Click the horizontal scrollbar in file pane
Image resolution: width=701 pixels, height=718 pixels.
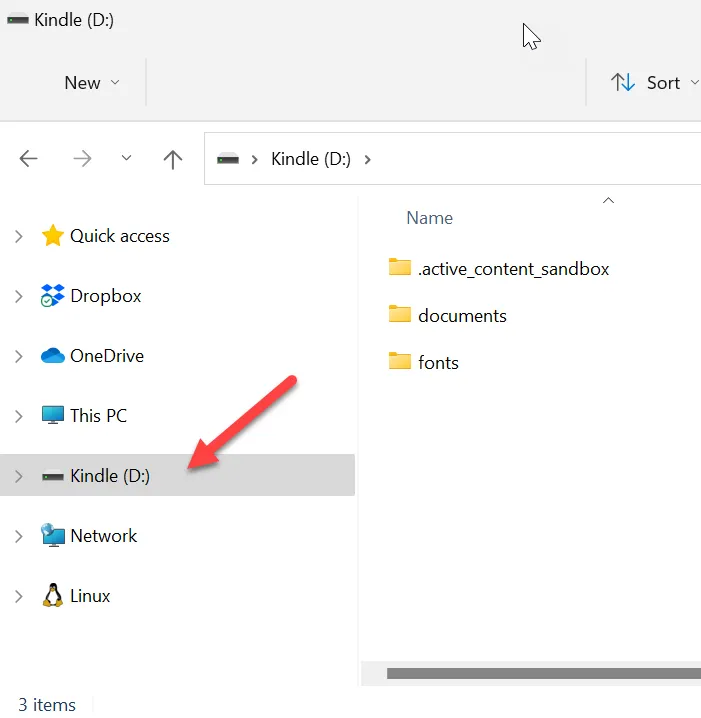point(543,673)
